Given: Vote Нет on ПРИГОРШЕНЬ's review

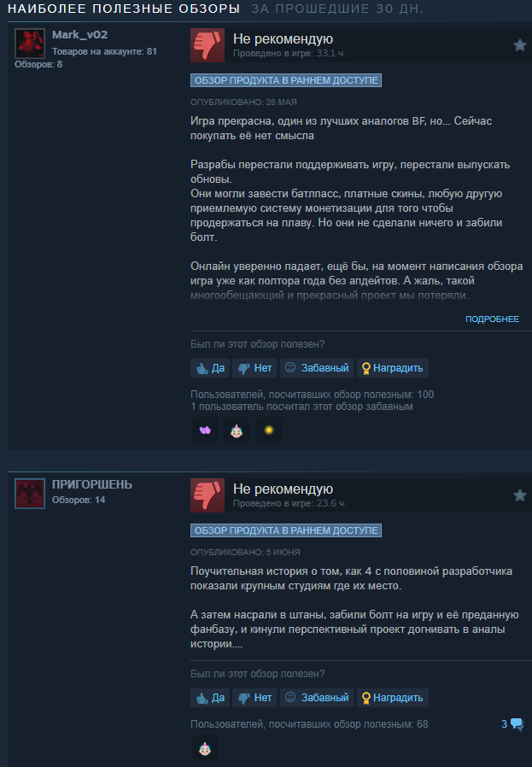Looking at the screenshot, I should coord(254,698).
